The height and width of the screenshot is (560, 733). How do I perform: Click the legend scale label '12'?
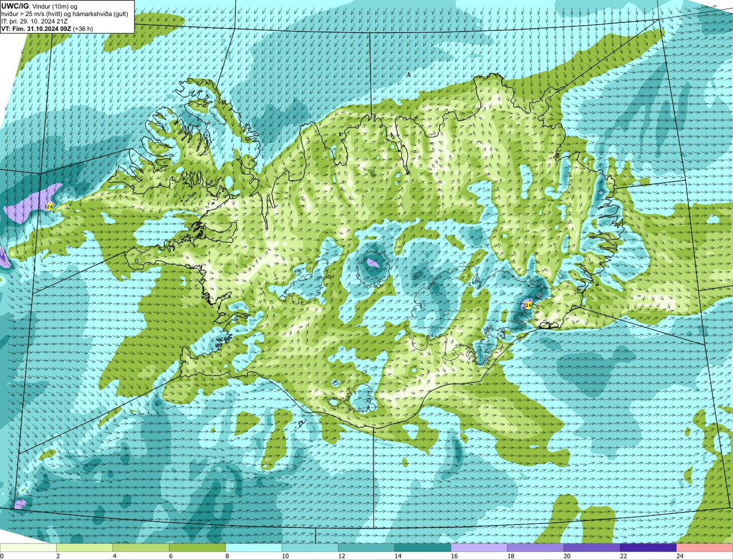tap(341, 555)
